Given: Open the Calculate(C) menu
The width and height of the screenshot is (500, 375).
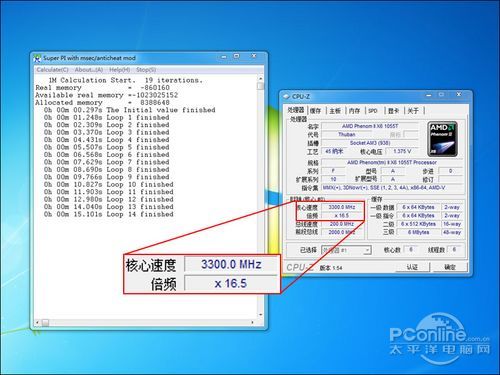Looking at the screenshot, I should 52,70.
